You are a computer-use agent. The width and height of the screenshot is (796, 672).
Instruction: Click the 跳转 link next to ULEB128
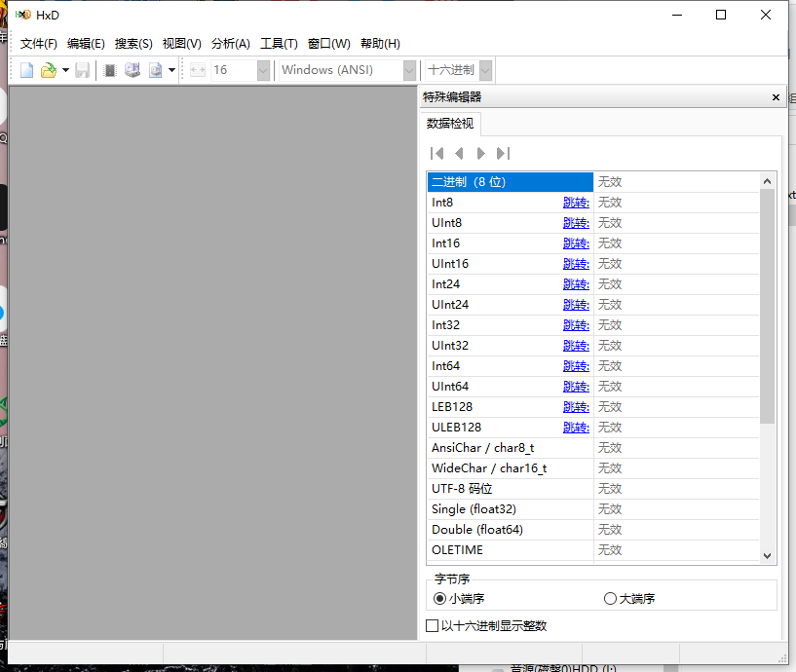pos(576,427)
